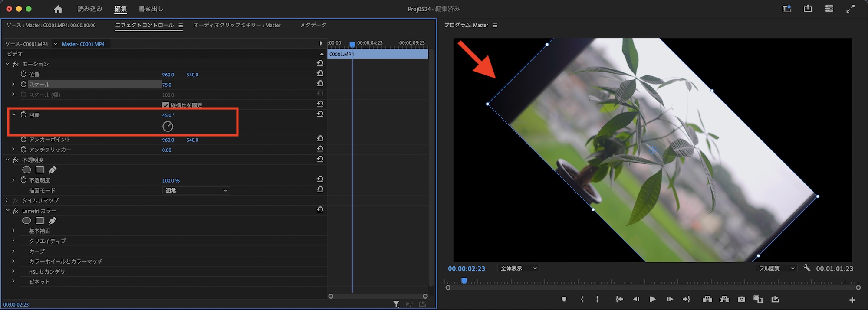The height and width of the screenshot is (310, 868).
Task: Open the button editor plus icon
Action: (x=852, y=300)
